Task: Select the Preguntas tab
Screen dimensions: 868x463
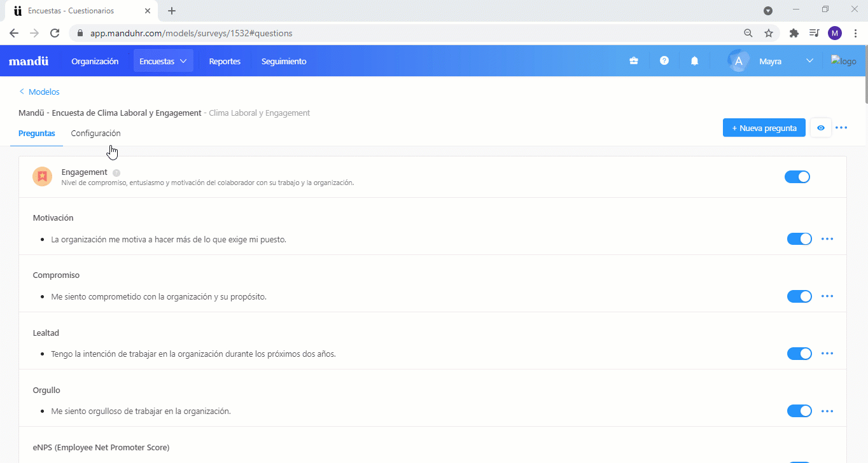Action: pos(37,134)
